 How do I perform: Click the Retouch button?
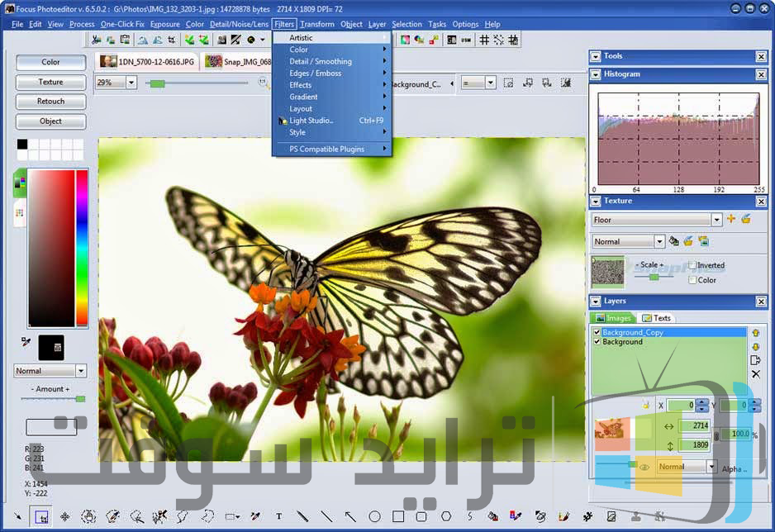(x=51, y=102)
